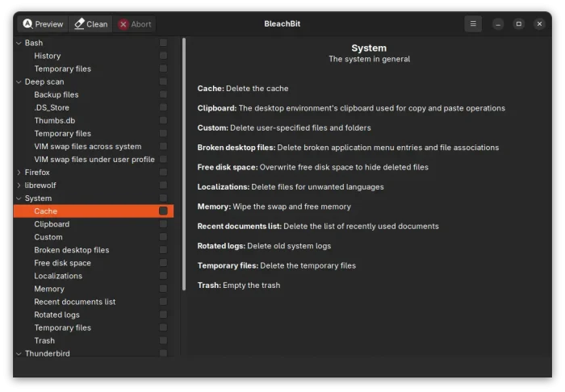This screenshot has width=565, height=392.
Task: Click the Clean button
Action: (90, 24)
